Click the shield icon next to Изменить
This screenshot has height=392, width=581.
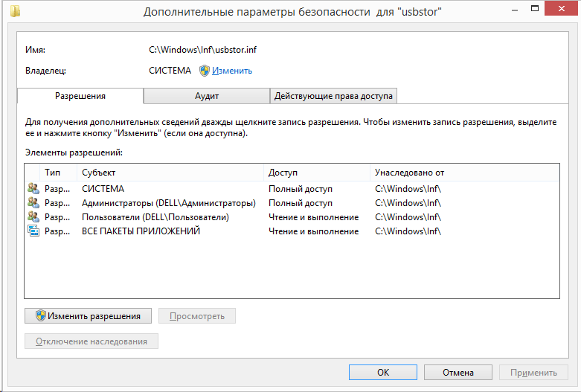point(205,71)
